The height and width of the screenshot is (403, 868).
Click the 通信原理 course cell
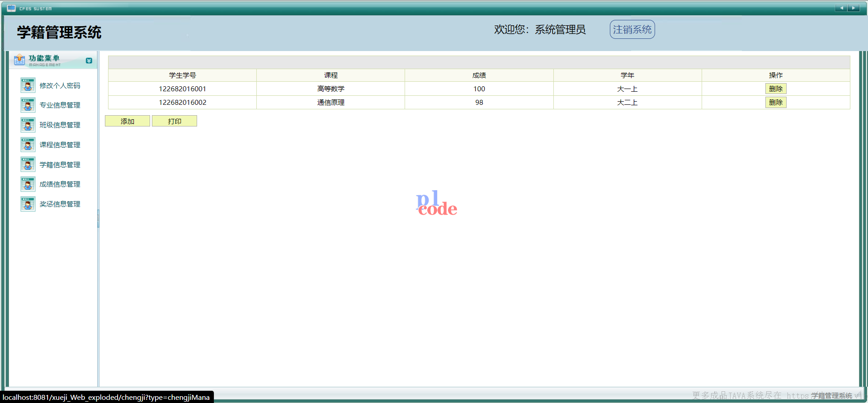pyautogui.click(x=331, y=103)
